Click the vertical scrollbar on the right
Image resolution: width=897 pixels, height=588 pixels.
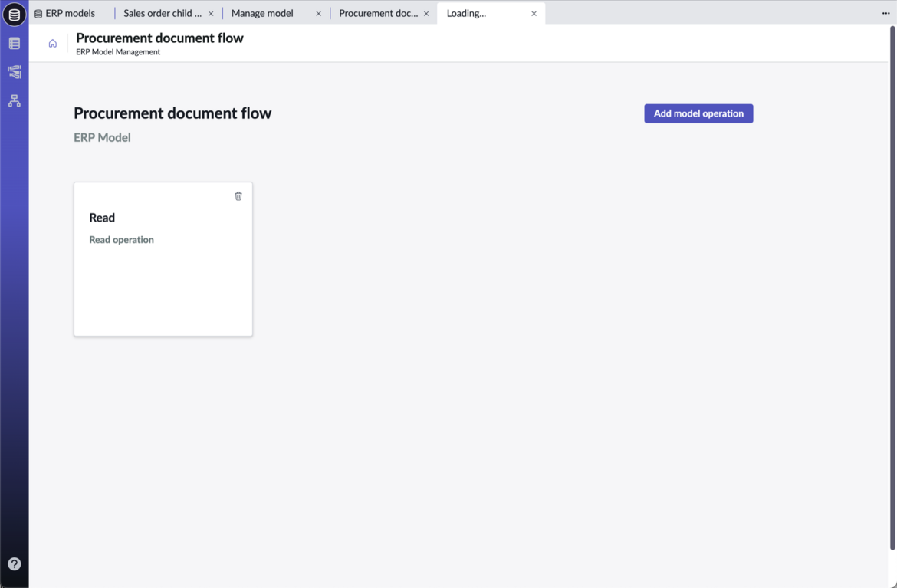892,288
